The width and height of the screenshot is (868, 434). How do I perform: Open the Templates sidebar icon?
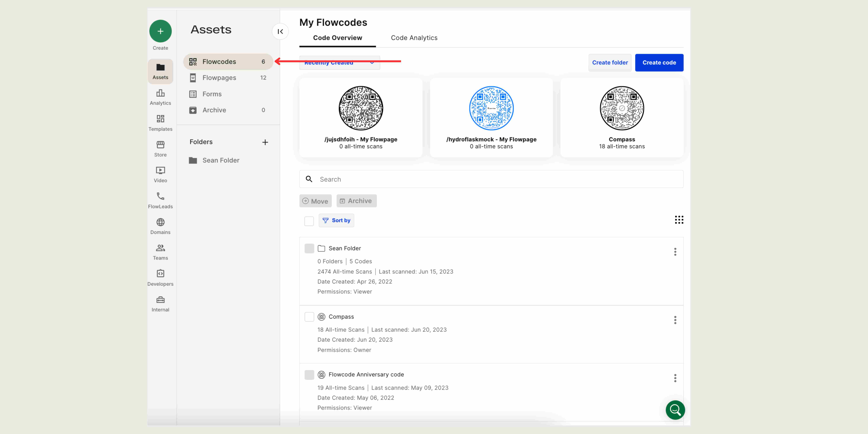[160, 123]
